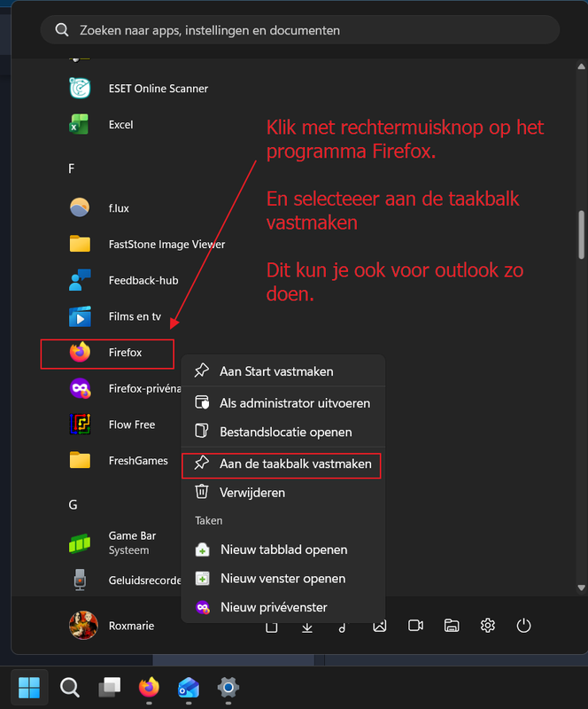Click the app list scrollbar down arrow

click(x=581, y=588)
